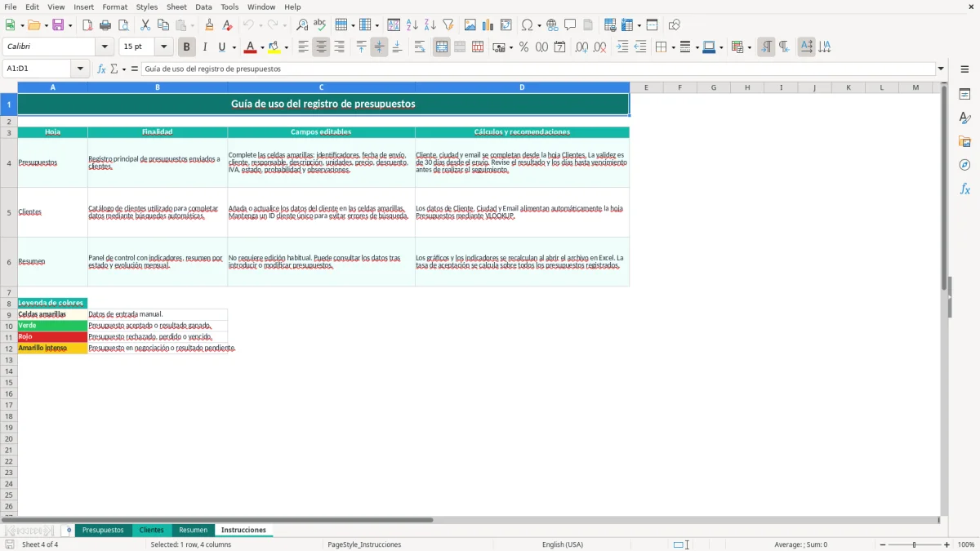Switch to the Clientes sheet tab
The image size is (980, 551).
coord(151,530)
